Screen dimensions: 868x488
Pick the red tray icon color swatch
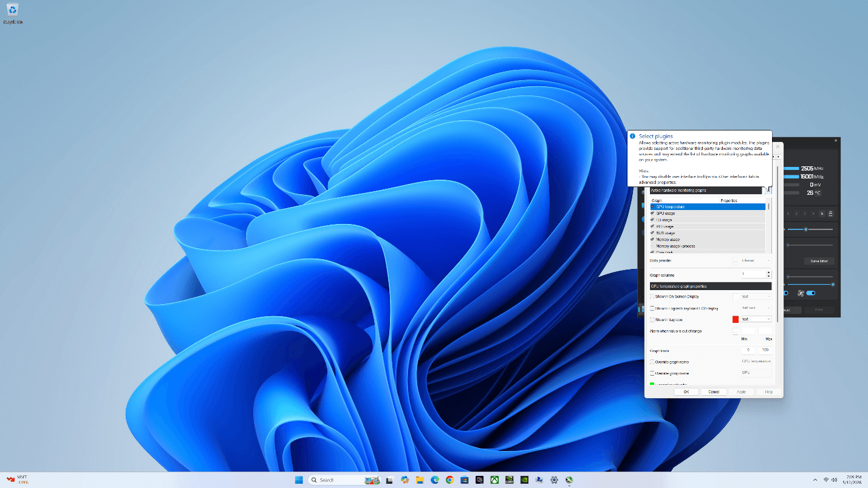736,319
